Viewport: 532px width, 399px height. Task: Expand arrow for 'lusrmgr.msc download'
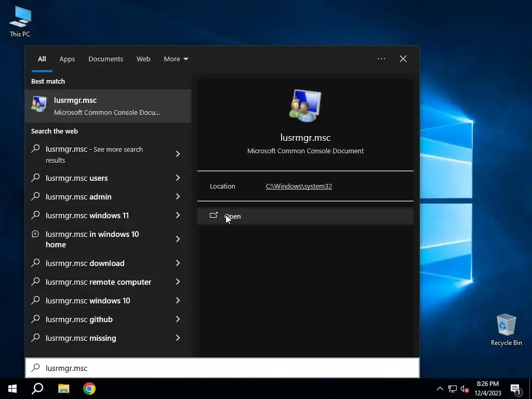point(178,263)
